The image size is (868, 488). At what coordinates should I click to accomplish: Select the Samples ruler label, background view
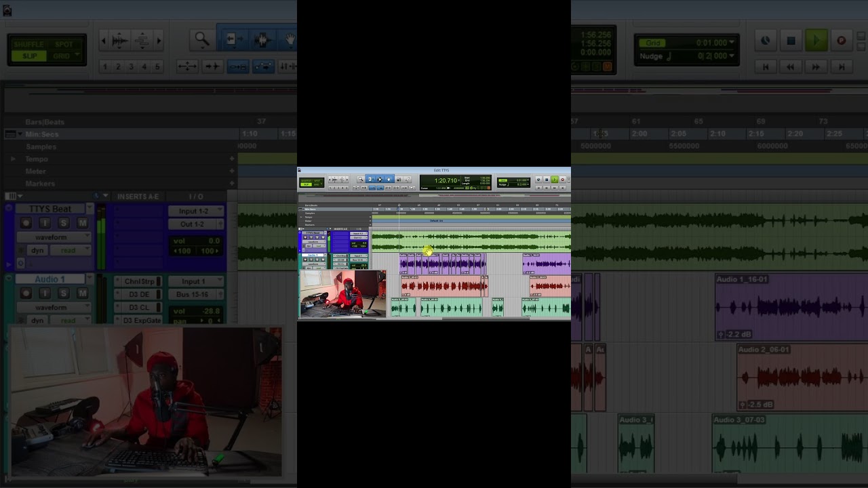tap(41, 146)
